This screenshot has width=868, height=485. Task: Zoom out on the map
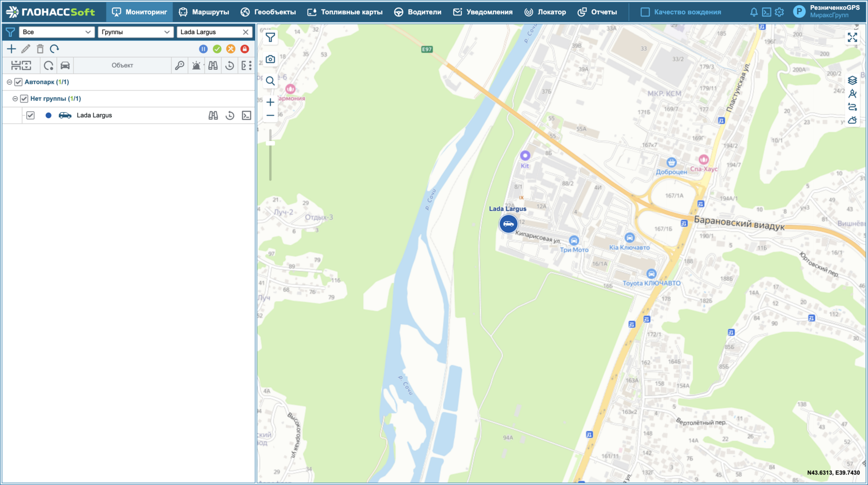click(270, 116)
